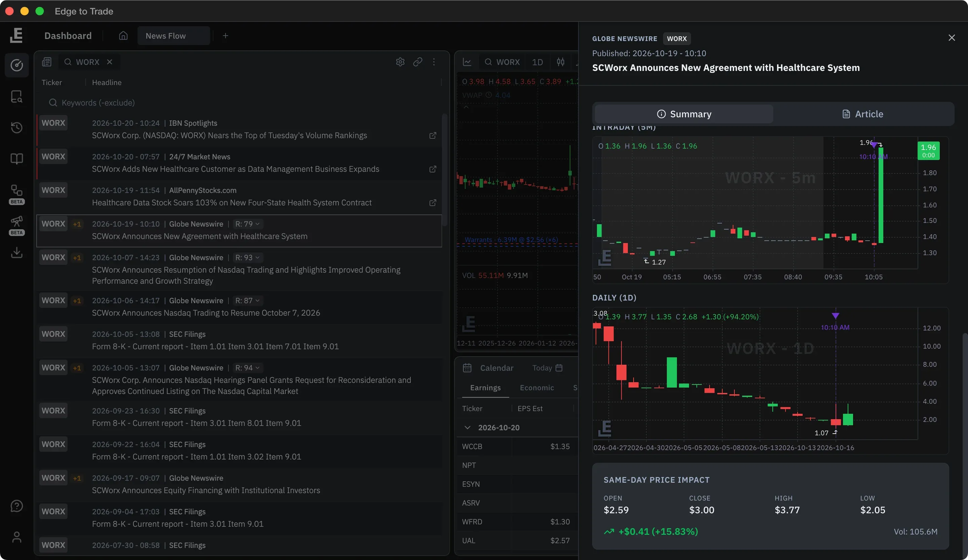
Task: Click the download sidebar icon
Action: 16,252
